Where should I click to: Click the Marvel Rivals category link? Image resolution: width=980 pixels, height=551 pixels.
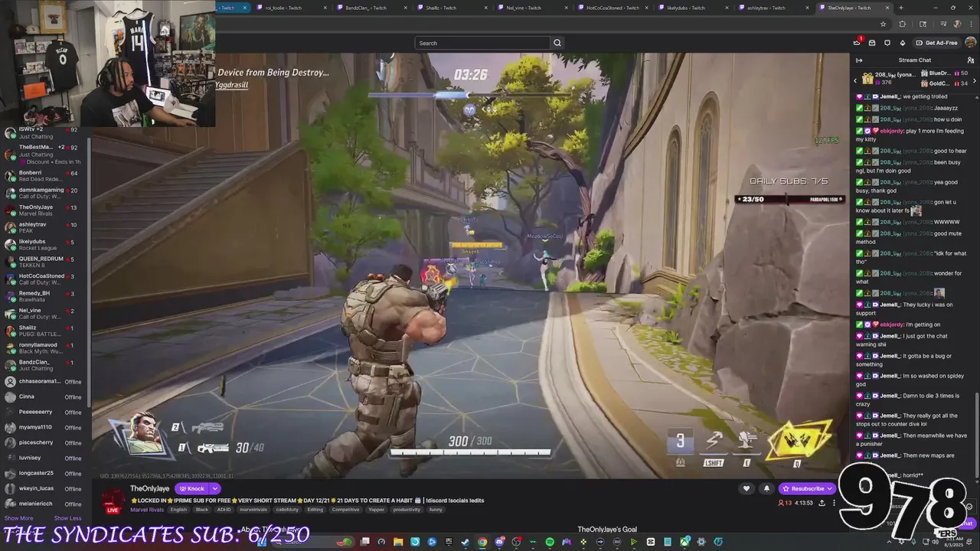(x=147, y=510)
